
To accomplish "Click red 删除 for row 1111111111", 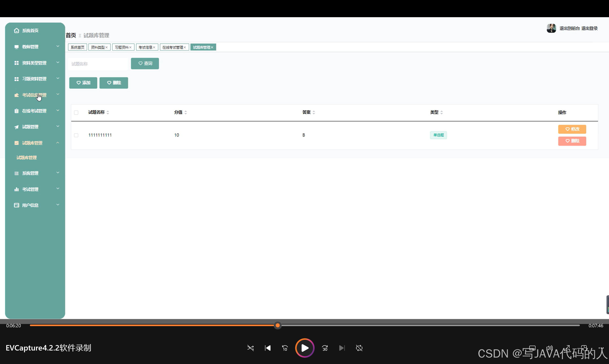I will click(572, 141).
